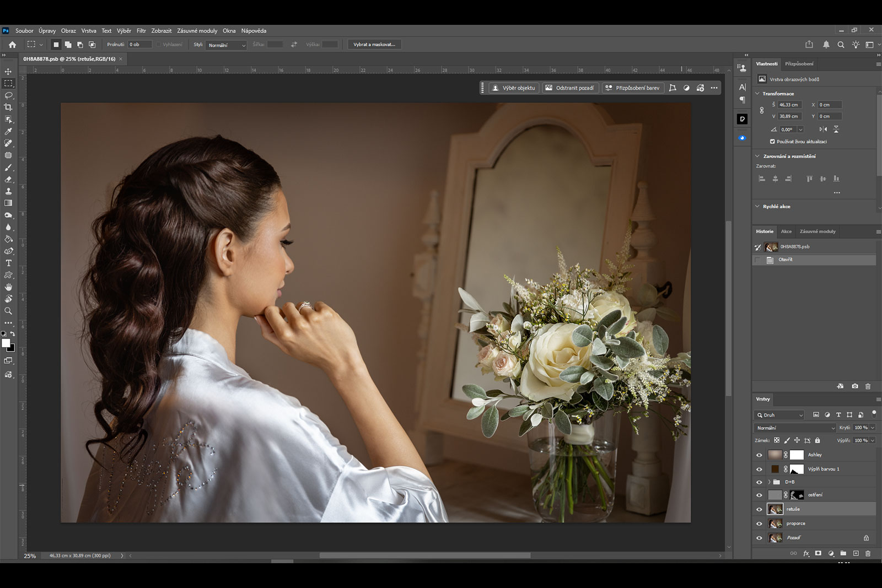
Task: Collapse the Transformace section
Action: [757, 94]
